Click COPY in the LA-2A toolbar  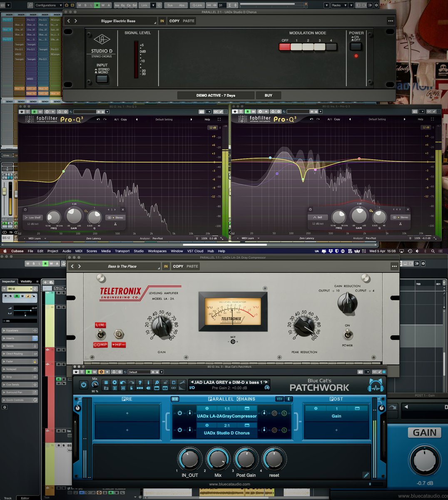tap(178, 266)
